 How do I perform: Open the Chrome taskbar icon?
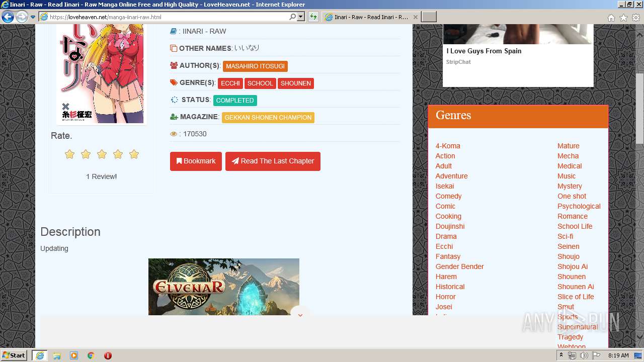click(x=91, y=355)
